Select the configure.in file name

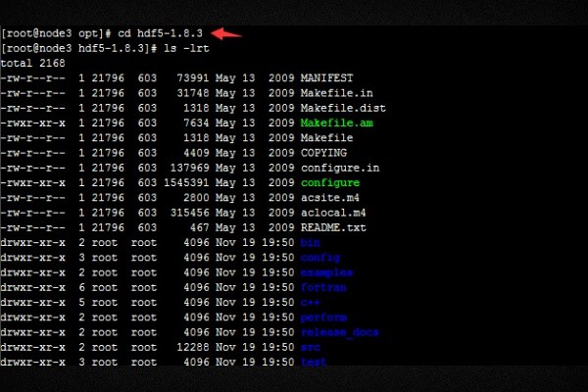click(340, 168)
